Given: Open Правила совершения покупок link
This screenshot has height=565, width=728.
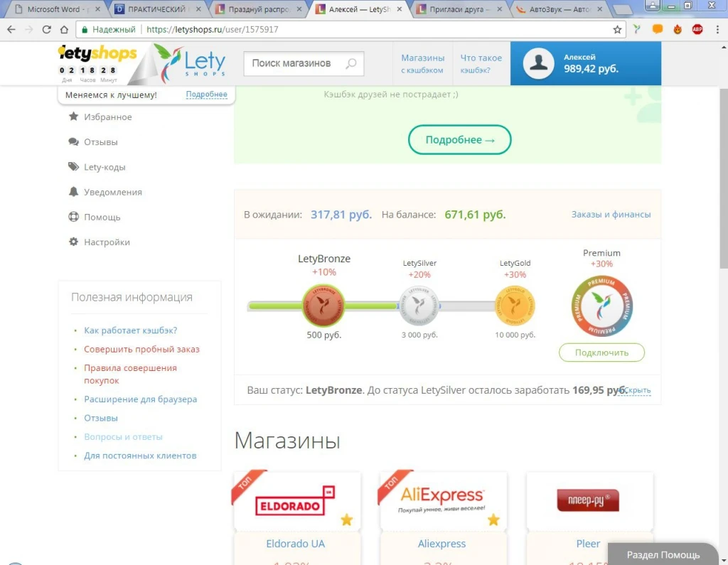Looking at the screenshot, I should coord(130,374).
